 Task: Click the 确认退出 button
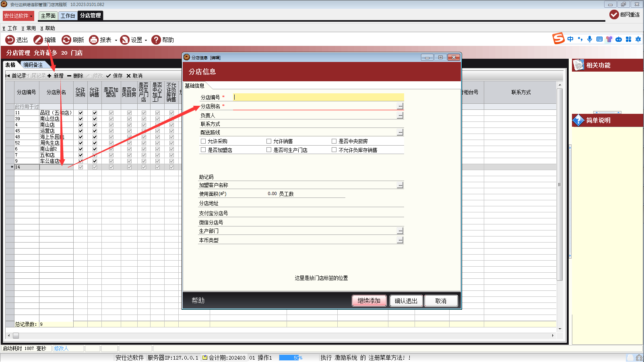[x=406, y=301]
